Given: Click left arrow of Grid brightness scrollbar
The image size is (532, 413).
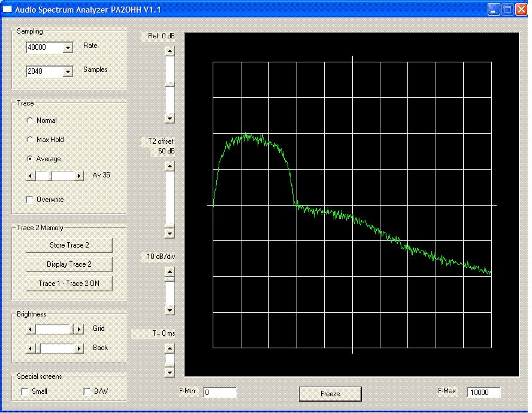Looking at the screenshot, I should pyautogui.click(x=31, y=329).
